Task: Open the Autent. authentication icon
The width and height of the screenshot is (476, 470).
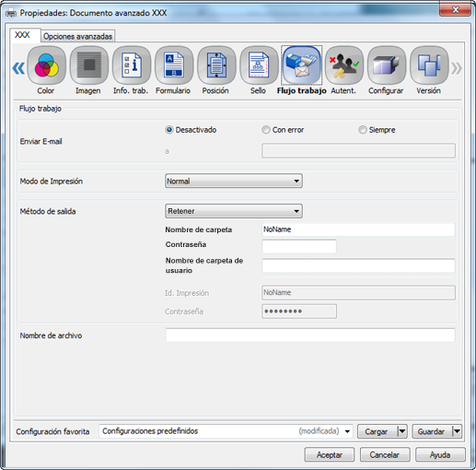Action: pos(344,65)
